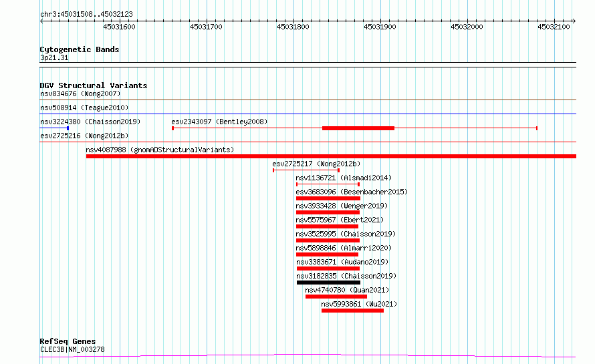This screenshot has width=595, height=364.
Task: Select the long red nsv4087988 gnomAD bar
Action: click(x=331, y=156)
